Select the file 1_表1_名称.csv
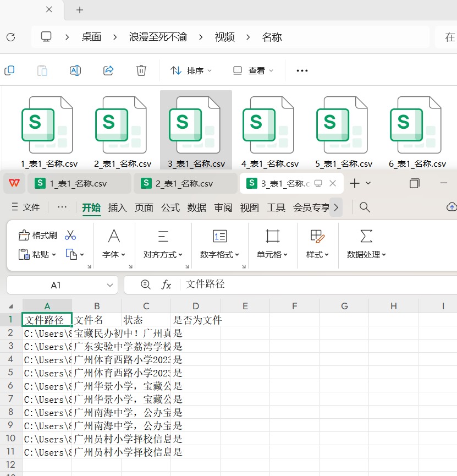Screen dimensions: 457x476 pyautogui.click(x=49, y=132)
